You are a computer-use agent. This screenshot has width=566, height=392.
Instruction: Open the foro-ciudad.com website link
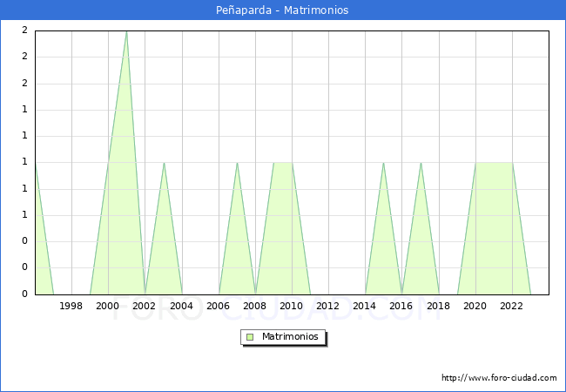[x=499, y=378]
